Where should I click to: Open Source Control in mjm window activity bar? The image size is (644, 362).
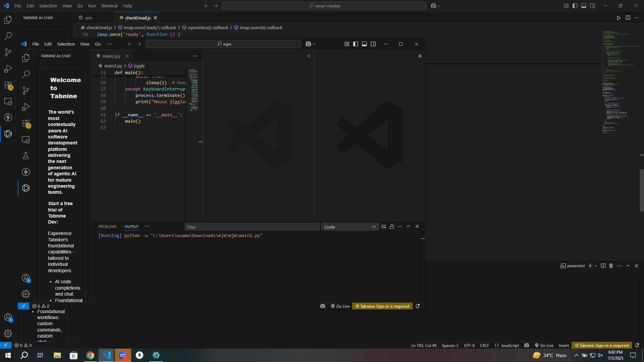tap(26, 90)
